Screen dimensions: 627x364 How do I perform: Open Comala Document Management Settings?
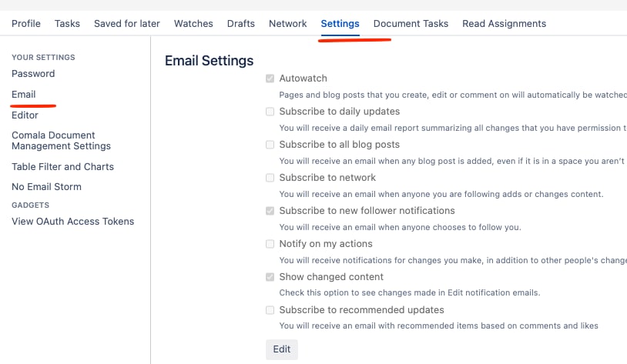[x=61, y=141]
